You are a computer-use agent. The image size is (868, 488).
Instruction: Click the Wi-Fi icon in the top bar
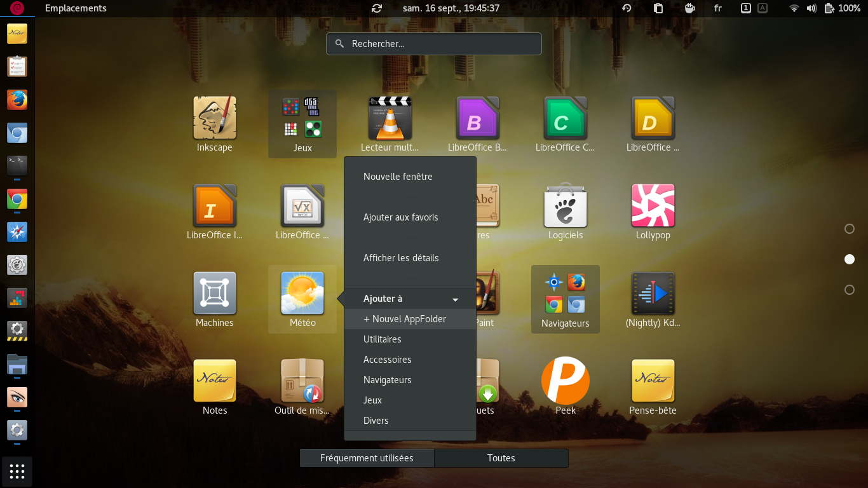coord(794,8)
